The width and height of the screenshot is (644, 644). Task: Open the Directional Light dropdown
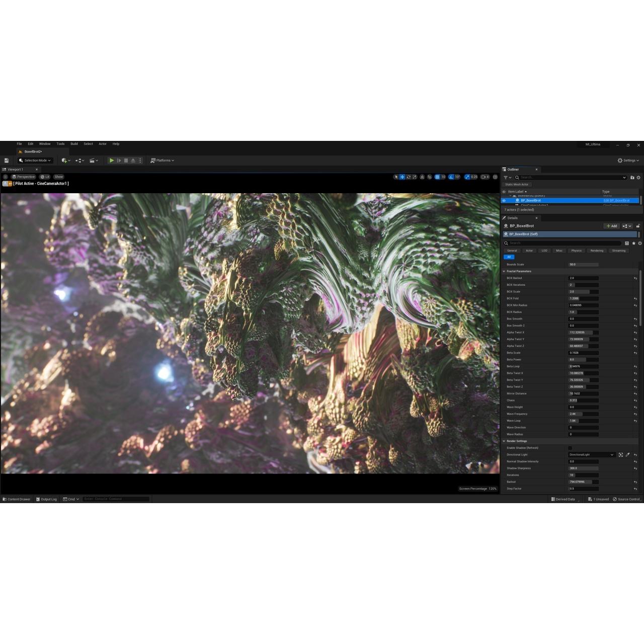point(592,455)
